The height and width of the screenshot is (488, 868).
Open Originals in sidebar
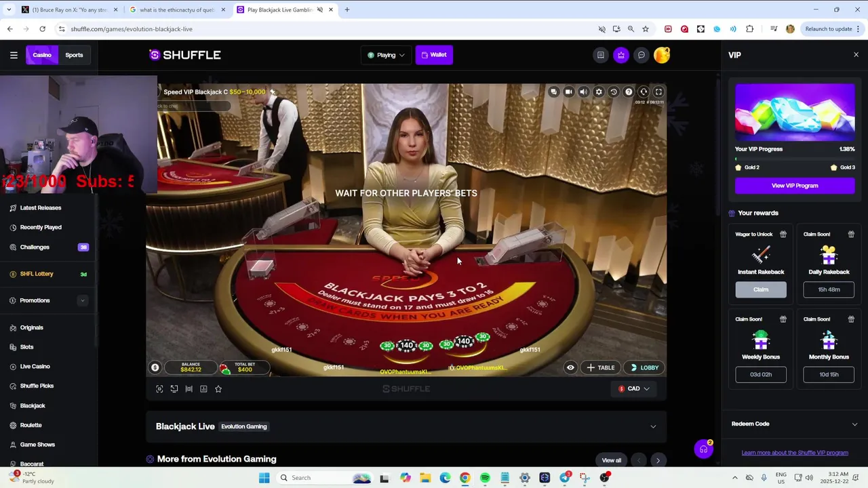pos(32,327)
